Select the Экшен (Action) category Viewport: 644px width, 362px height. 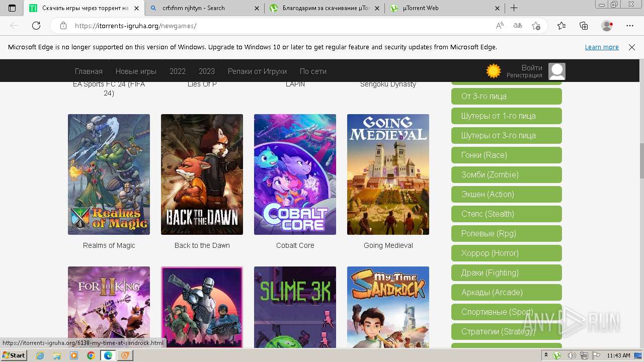tap(507, 194)
